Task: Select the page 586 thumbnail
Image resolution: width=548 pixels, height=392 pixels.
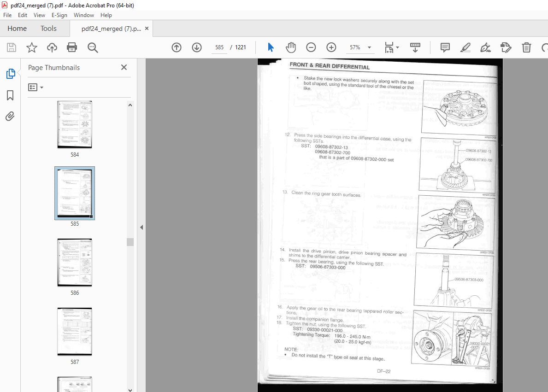Action: click(x=75, y=262)
